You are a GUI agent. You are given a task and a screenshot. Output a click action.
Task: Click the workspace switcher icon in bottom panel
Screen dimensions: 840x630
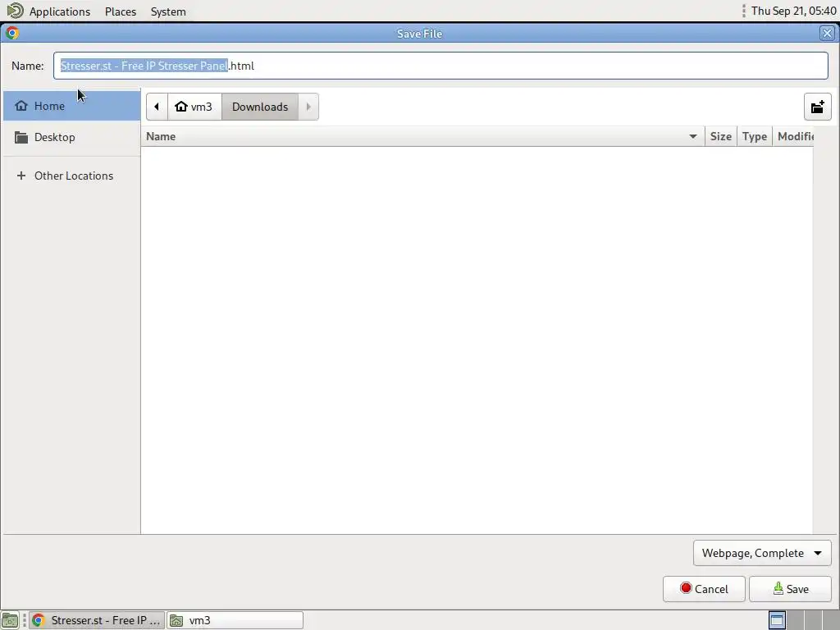click(x=777, y=620)
